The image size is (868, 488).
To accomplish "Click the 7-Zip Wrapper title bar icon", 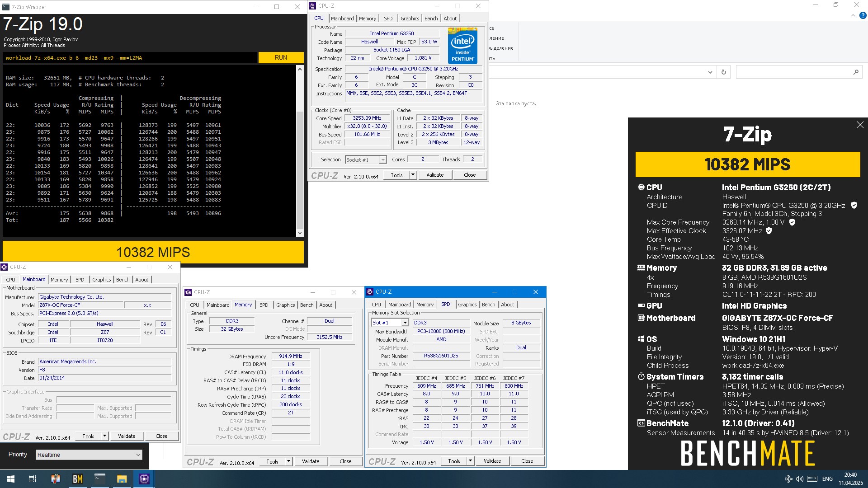I will [6, 7].
